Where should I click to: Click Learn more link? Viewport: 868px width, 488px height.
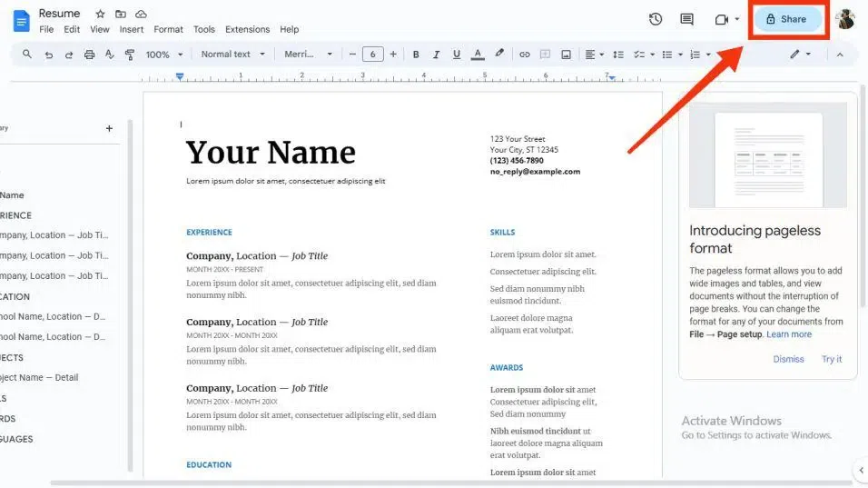pyautogui.click(x=789, y=334)
